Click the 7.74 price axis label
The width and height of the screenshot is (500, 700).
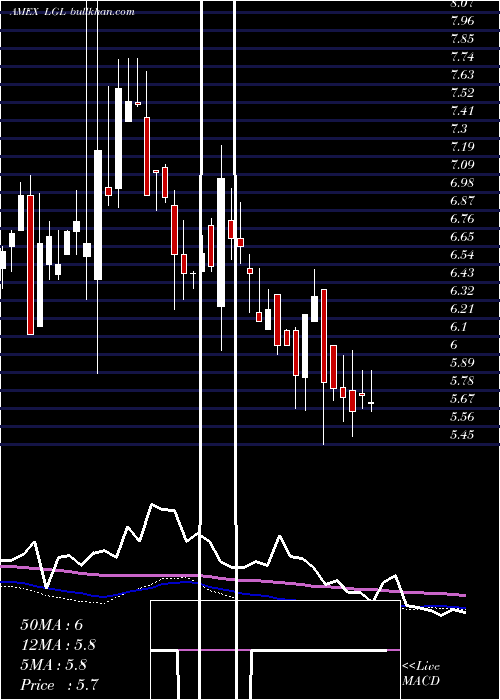click(x=462, y=57)
